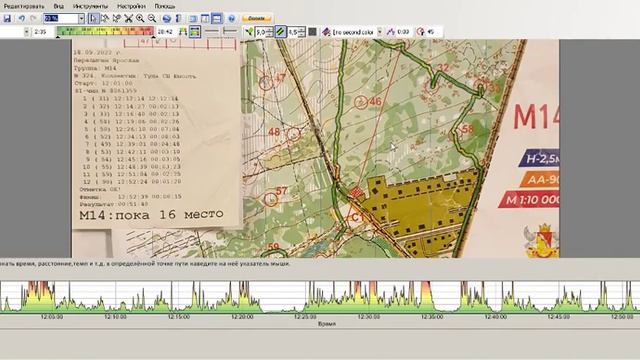
Task: Save the route with the floppy disk icon
Action: 7,18
